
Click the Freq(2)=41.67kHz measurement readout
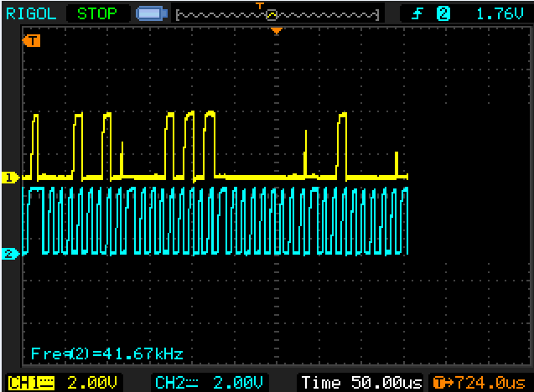pyautogui.click(x=107, y=353)
